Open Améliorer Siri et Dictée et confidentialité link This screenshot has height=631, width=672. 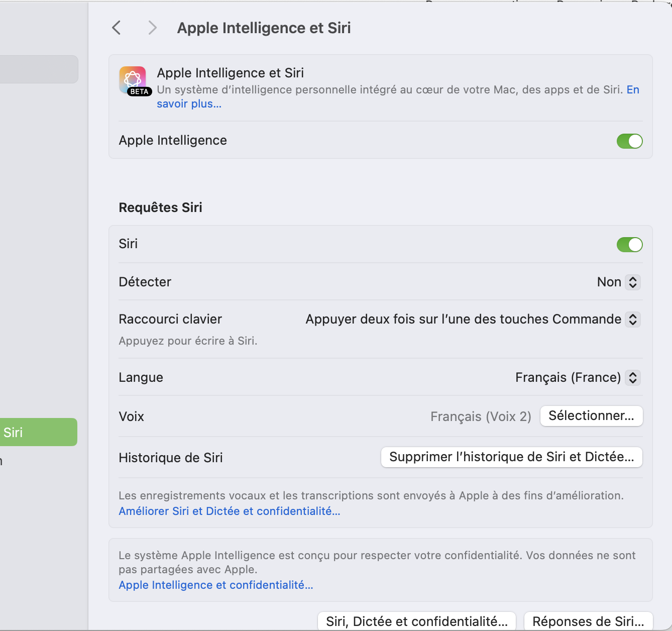click(229, 511)
